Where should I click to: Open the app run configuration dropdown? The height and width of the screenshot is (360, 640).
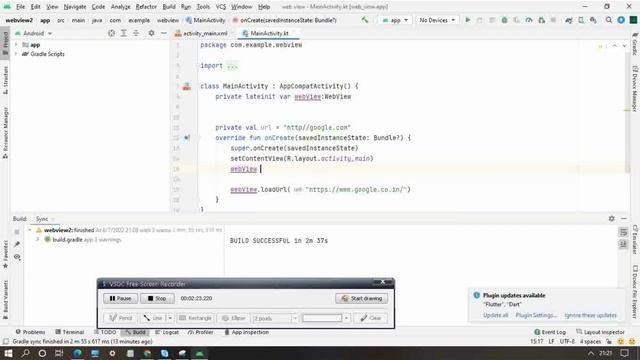click(395, 20)
